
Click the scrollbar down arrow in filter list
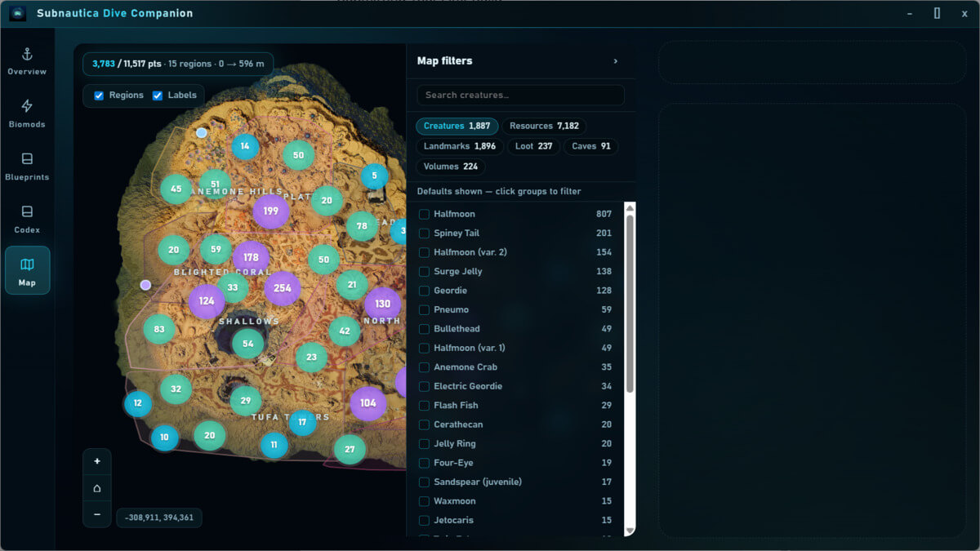[x=630, y=531]
